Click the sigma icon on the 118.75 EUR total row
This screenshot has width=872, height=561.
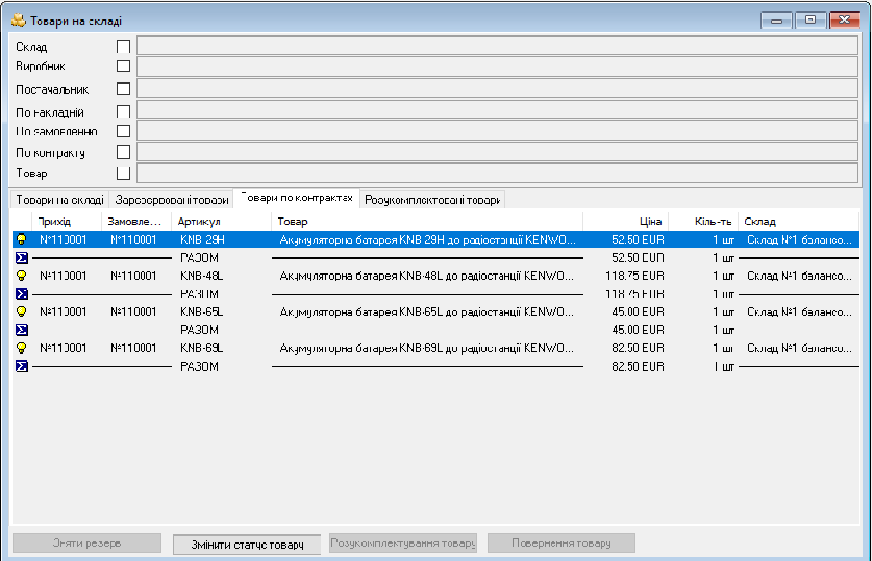coord(20,294)
